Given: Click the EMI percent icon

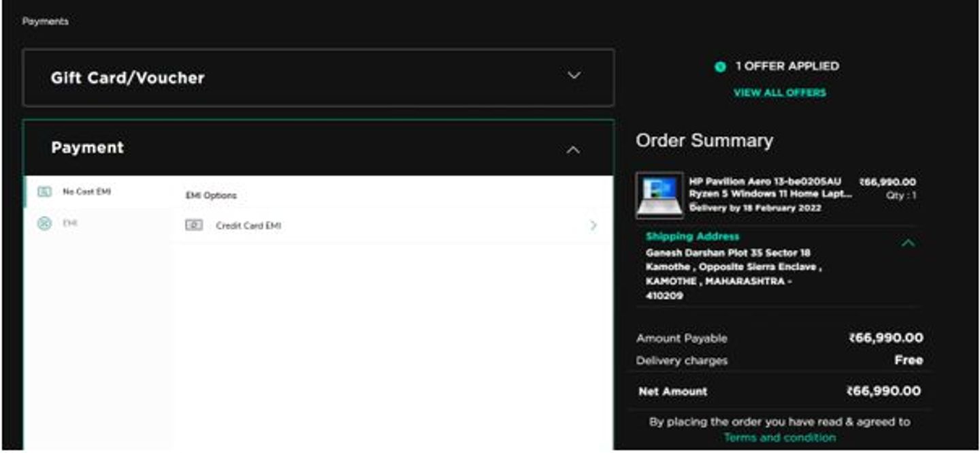Looking at the screenshot, I should [44, 223].
